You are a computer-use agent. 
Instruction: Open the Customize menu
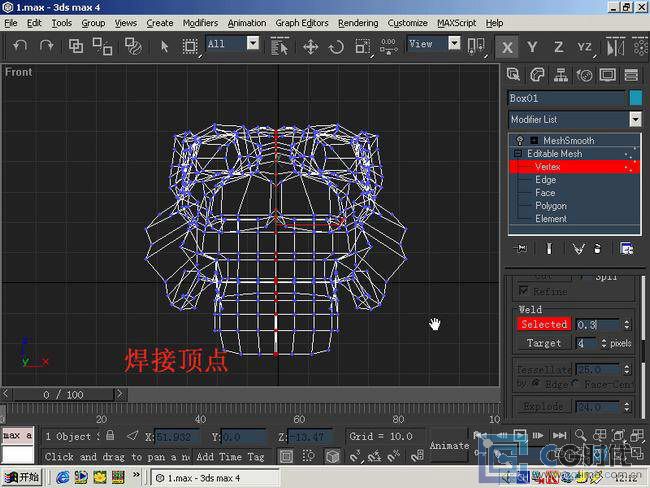[407, 23]
